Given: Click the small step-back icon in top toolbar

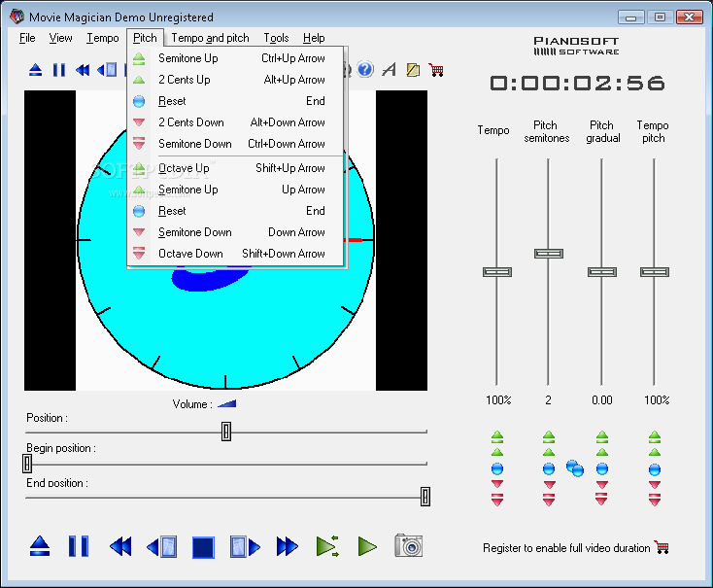Looking at the screenshot, I should coord(107,70).
